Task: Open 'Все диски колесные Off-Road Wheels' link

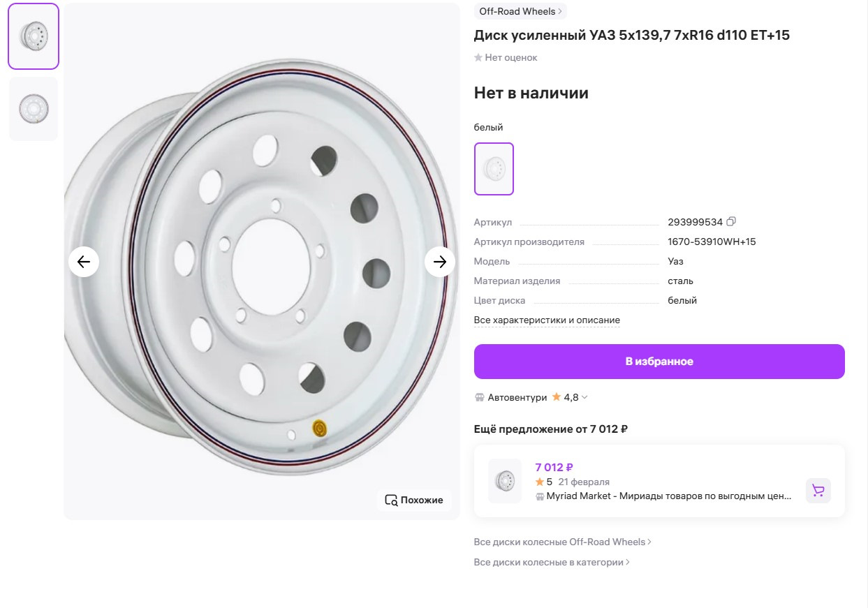Action: pos(562,542)
